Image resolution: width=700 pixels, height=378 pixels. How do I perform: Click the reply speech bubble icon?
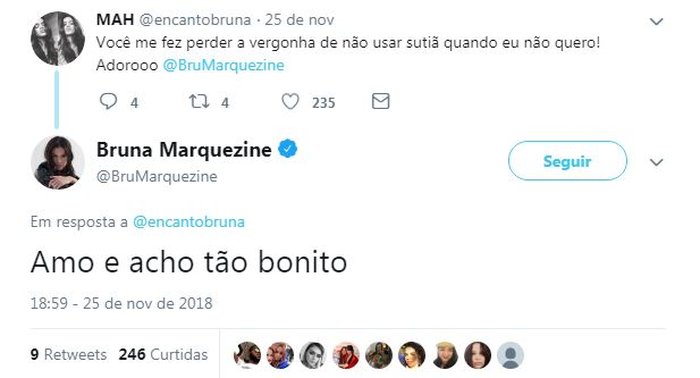coord(108,102)
